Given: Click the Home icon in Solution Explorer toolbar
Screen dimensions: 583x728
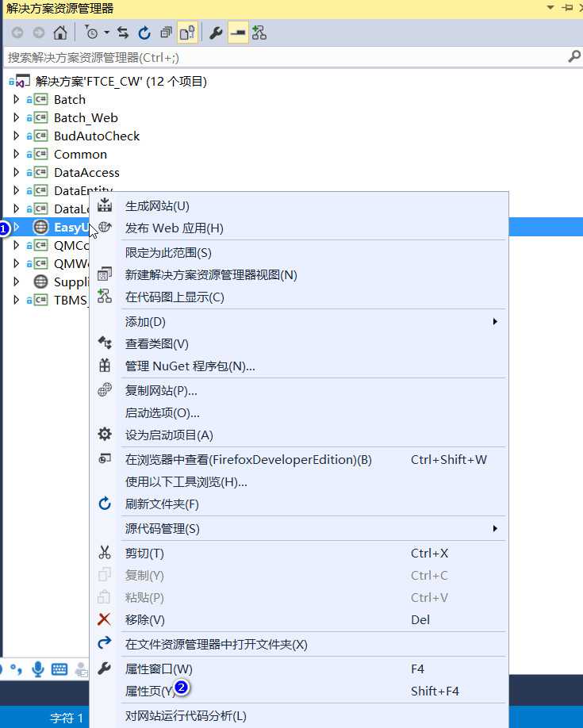Looking at the screenshot, I should 60,33.
